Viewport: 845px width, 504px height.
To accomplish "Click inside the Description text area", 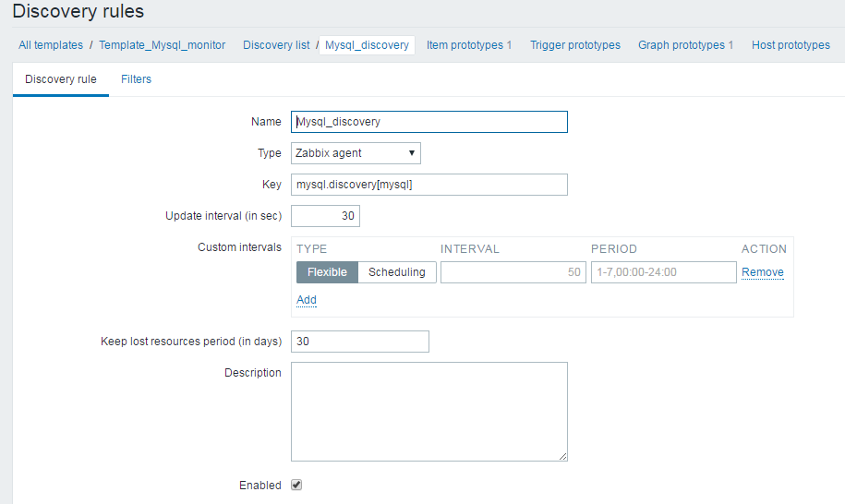I will pyautogui.click(x=429, y=412).
